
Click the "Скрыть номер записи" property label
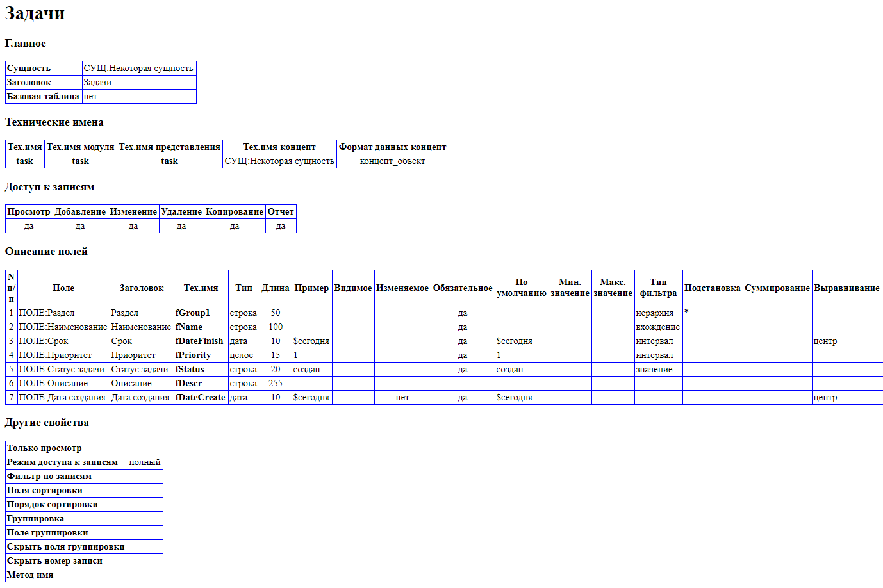pos(67,560)
